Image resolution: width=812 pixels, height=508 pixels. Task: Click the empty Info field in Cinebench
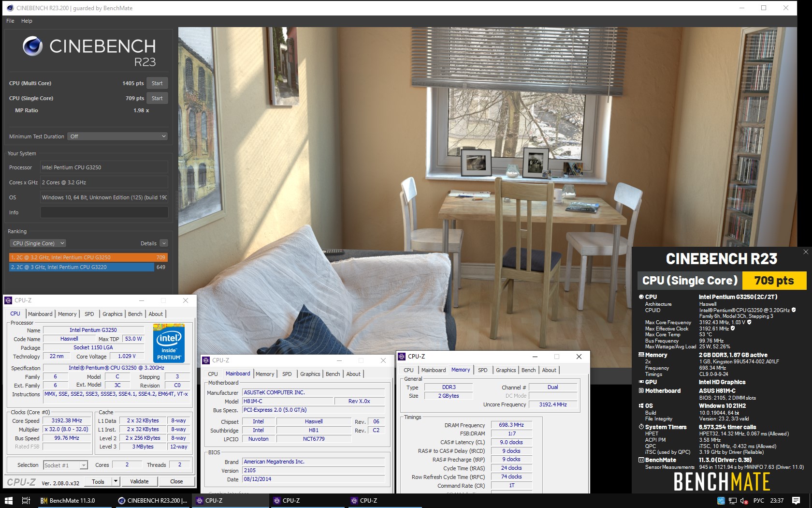coord(104,212)
